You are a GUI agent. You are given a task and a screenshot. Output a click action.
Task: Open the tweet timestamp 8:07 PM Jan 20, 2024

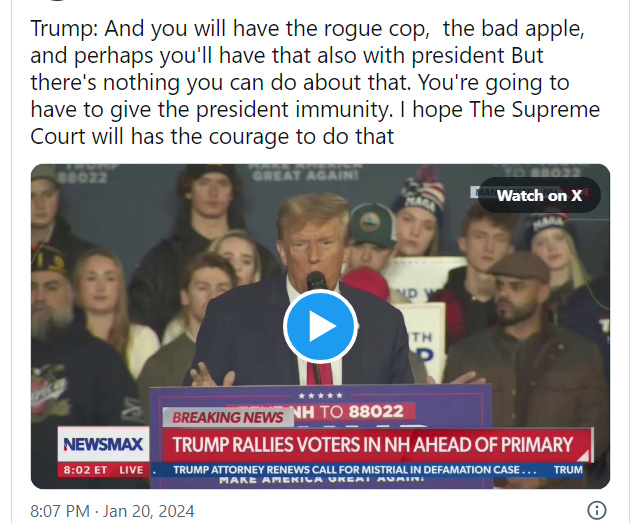point(112,511)
